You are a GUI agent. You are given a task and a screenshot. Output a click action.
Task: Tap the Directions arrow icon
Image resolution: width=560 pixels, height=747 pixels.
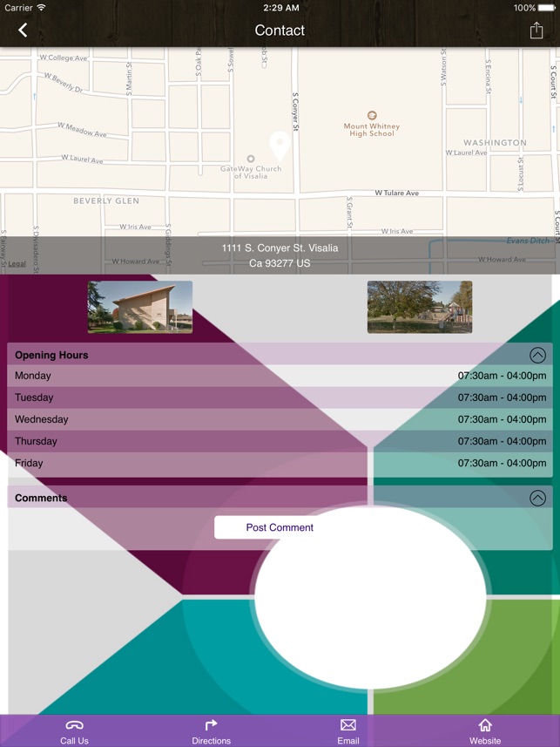tap(211, 725)
